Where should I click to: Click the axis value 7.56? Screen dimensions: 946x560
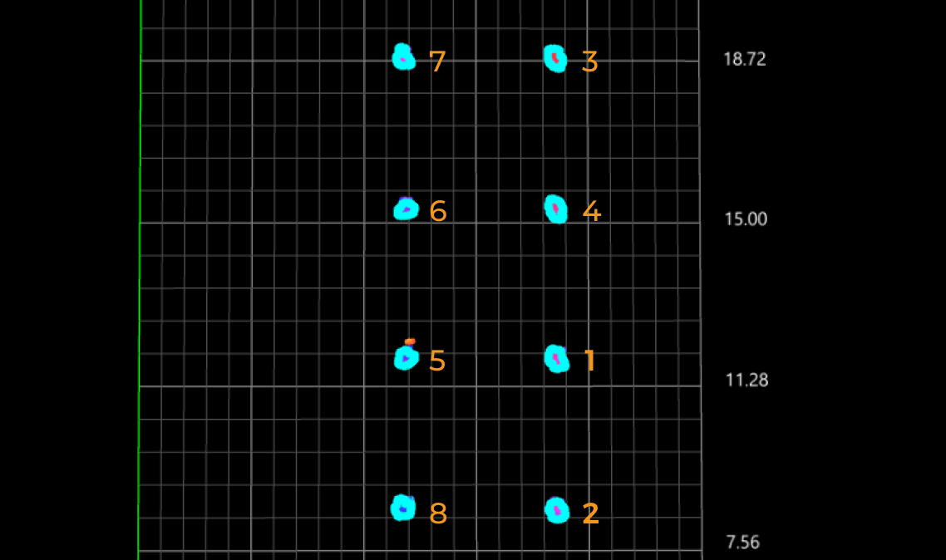click(x=743, y=542)
